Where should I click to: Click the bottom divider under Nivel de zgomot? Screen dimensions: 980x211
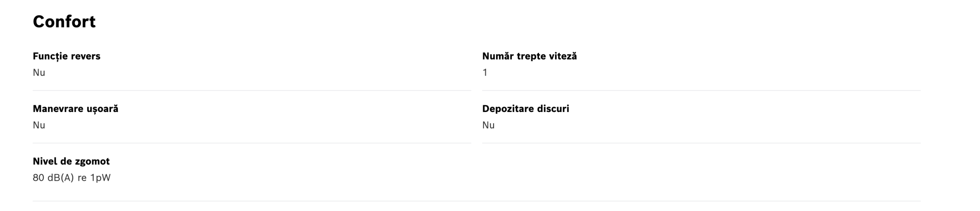coord(476,201)
